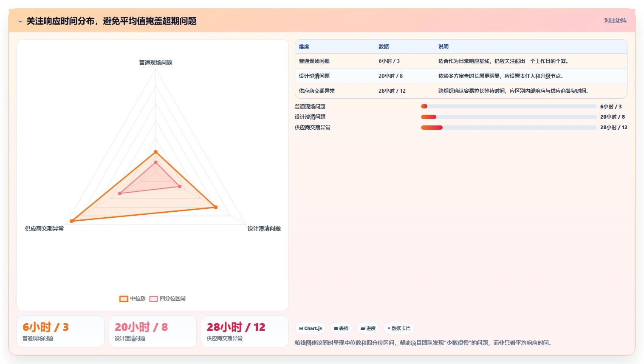Click the 供应商交期异常 table cell

[317, 91]
